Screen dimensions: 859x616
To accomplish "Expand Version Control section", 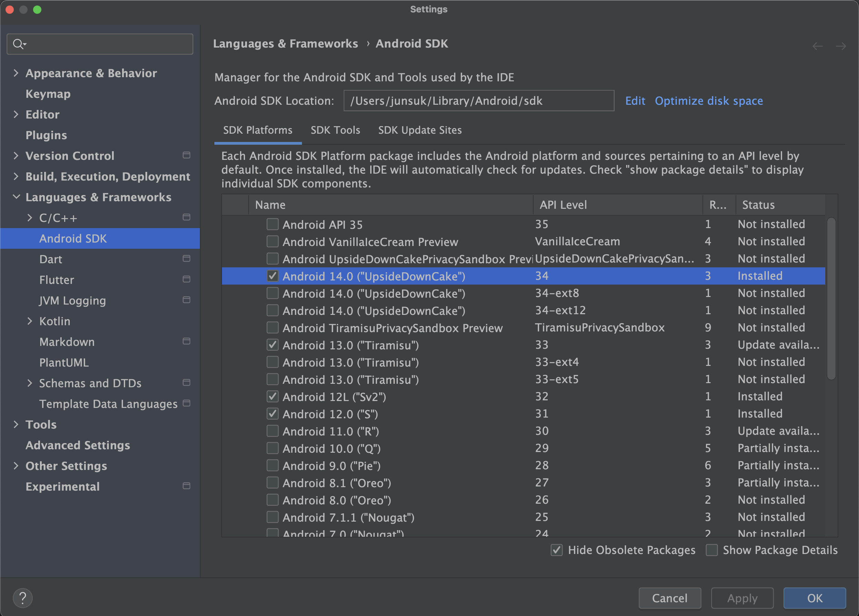I will (x=16, y=155).
